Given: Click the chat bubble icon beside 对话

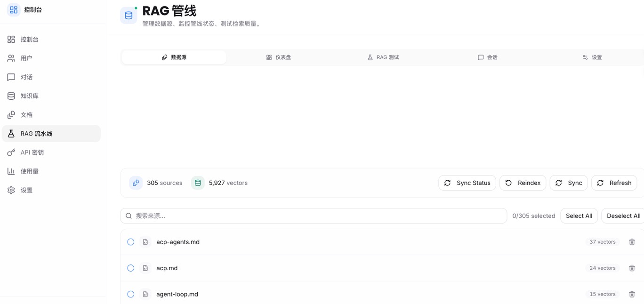Looking at the screenshot, I should 11,77.
